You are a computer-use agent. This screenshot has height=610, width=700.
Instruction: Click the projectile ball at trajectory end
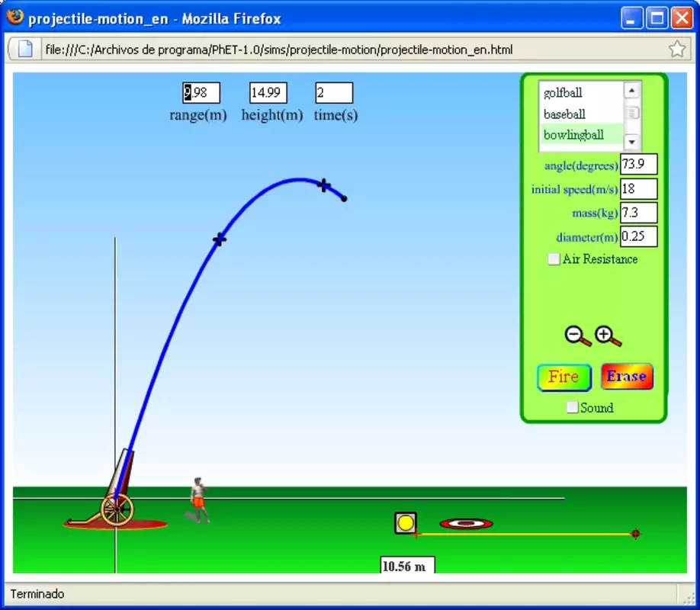(344, 199)
